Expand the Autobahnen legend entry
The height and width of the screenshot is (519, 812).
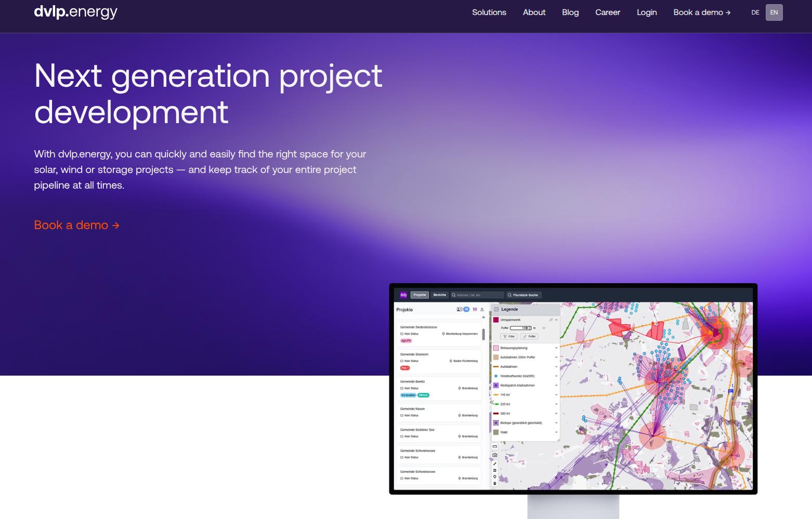point(556,367)
